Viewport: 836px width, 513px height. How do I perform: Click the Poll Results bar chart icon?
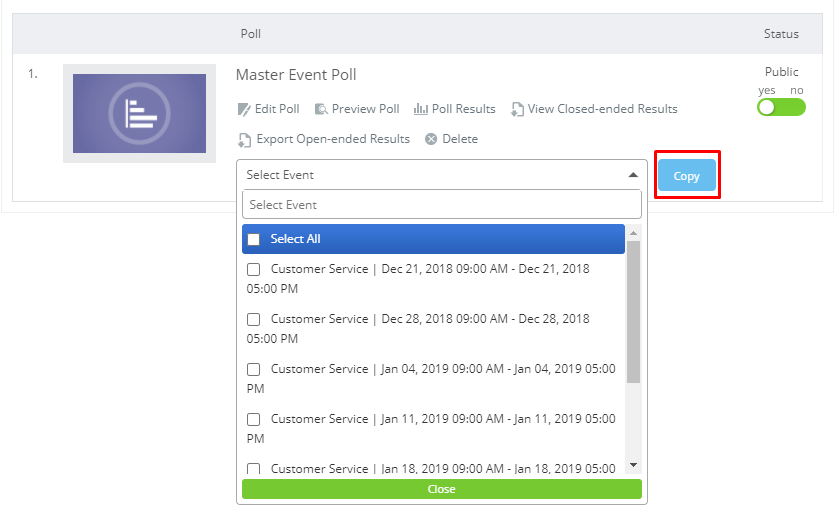pyautogui.click(x=421, y=109)
